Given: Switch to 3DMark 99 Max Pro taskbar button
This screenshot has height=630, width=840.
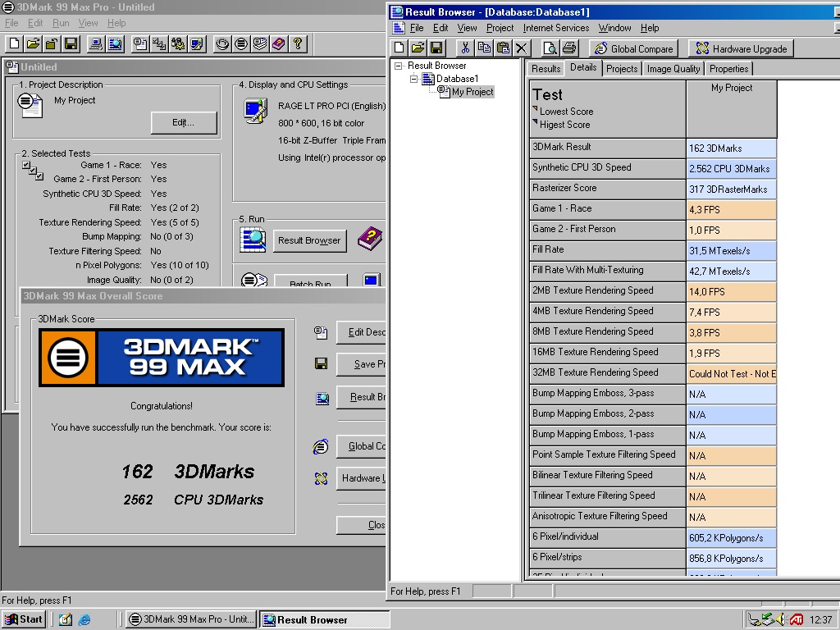Looking at the screenshot, I should pyautogui.click(x=192, y=620).
